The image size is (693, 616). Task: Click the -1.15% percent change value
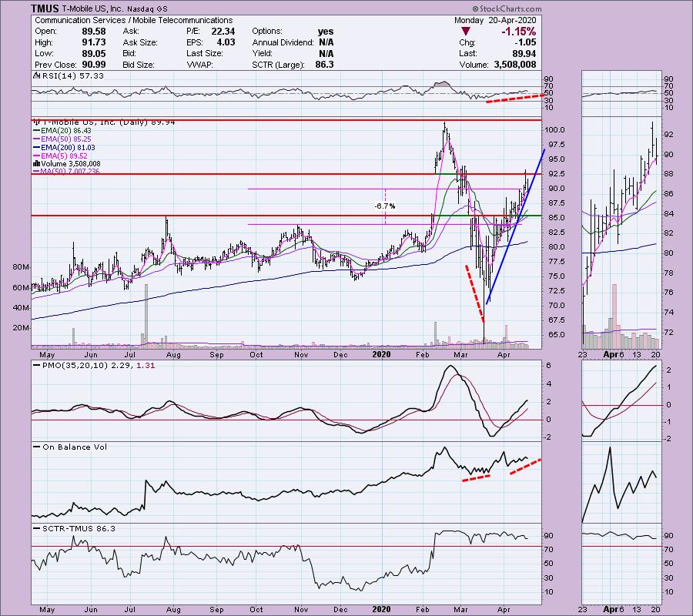[x=518, y=32]
